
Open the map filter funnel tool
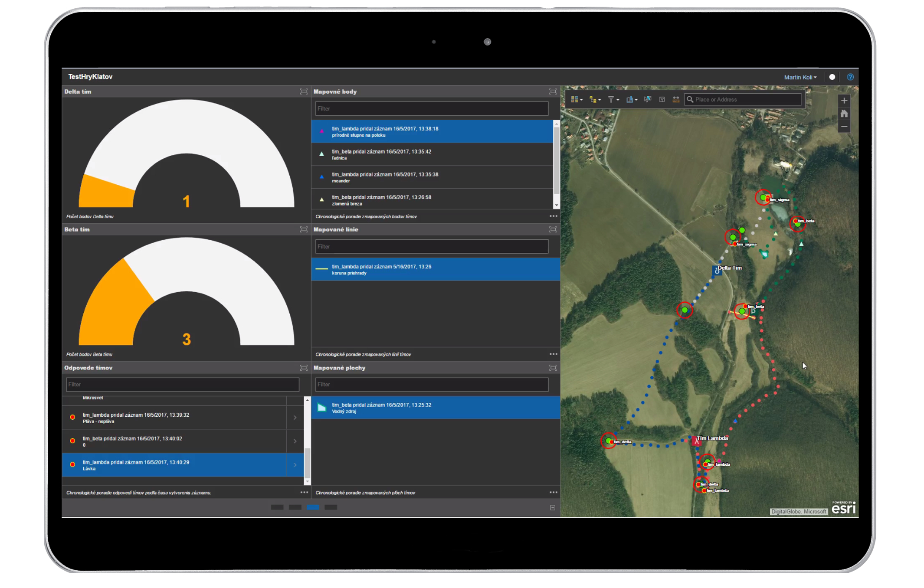611,100
